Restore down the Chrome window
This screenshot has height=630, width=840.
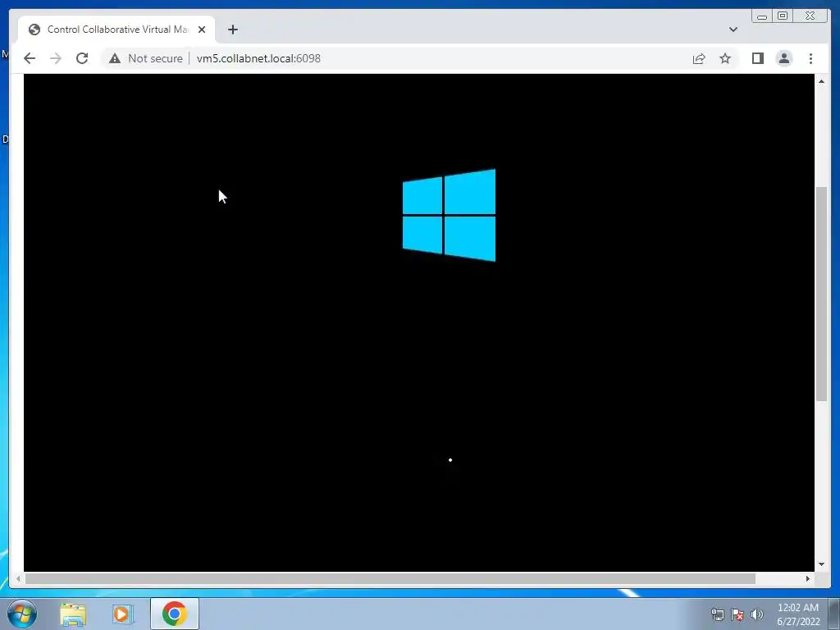tap(782, 16)
